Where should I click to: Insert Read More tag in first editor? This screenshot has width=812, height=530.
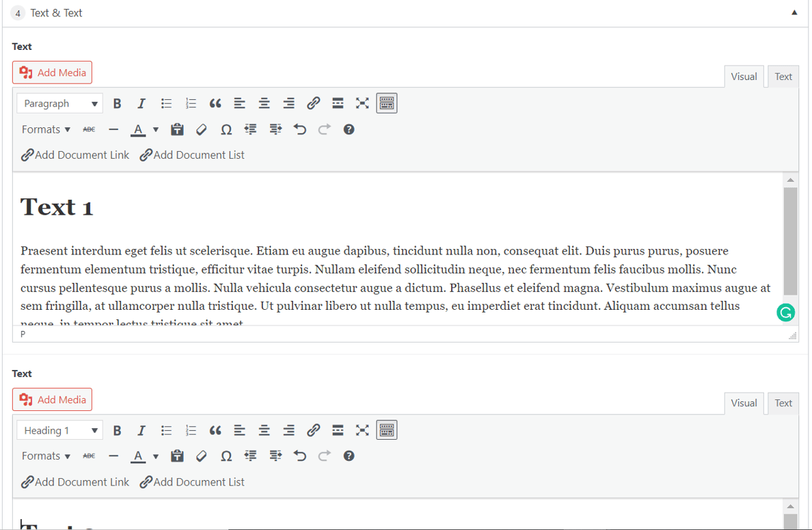pyautogui.click(x=338, y=104)
